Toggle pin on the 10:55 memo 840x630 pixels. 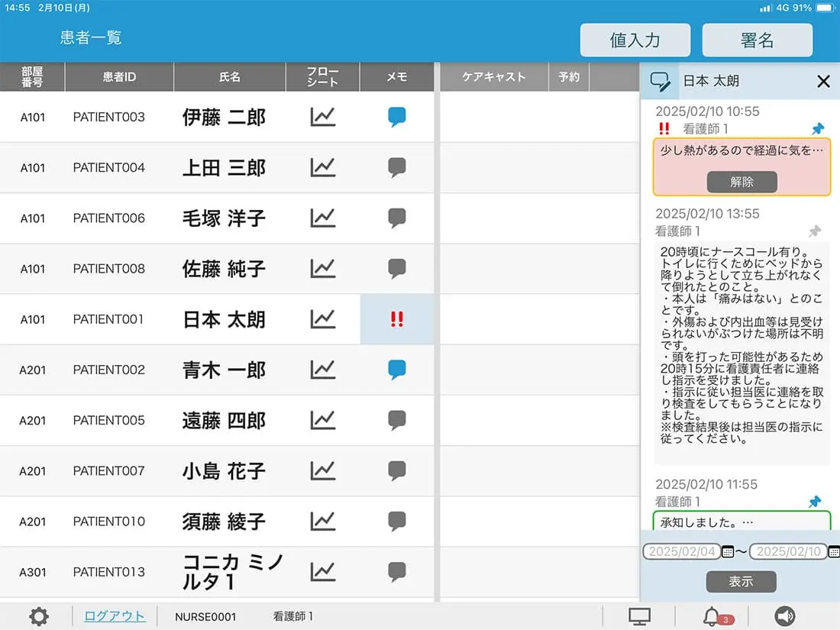[x=818, y=129]
